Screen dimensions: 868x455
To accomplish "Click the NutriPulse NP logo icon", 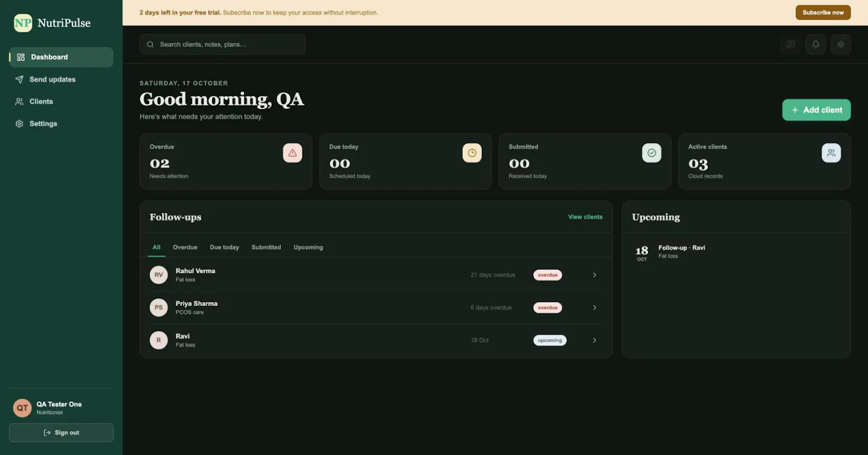I will (x=23, y=23).
